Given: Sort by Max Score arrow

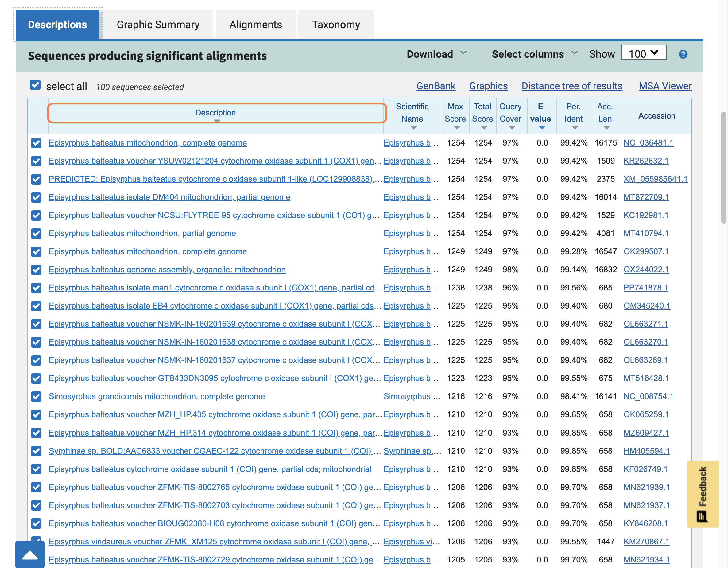Looking at the screenshot, I should (457, 127).
